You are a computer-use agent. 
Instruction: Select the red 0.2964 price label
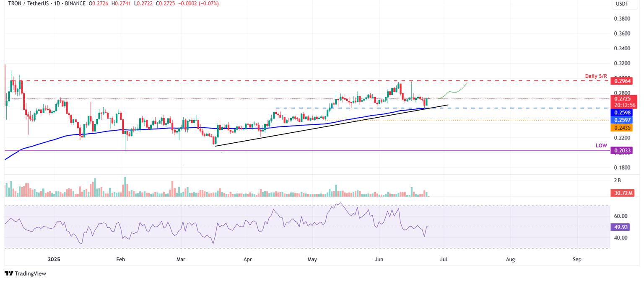(622, 81)
